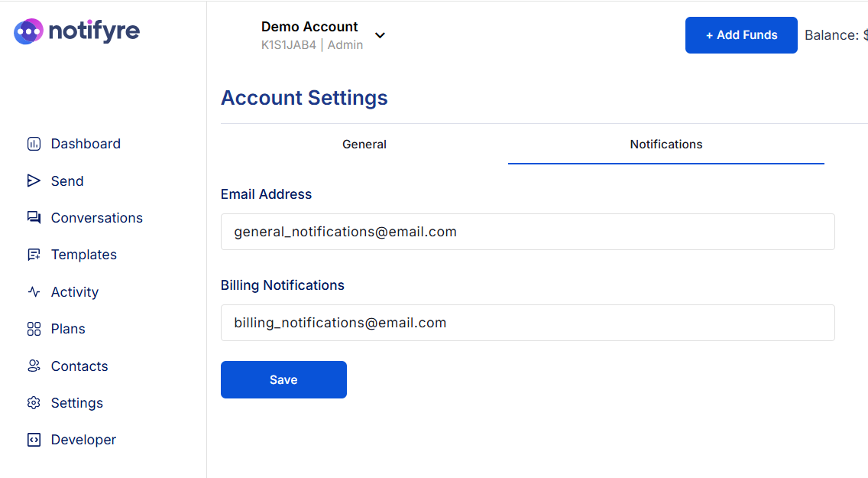Click the Contacts people icon
Screen dimensions: 868x478
pos(34,366)
